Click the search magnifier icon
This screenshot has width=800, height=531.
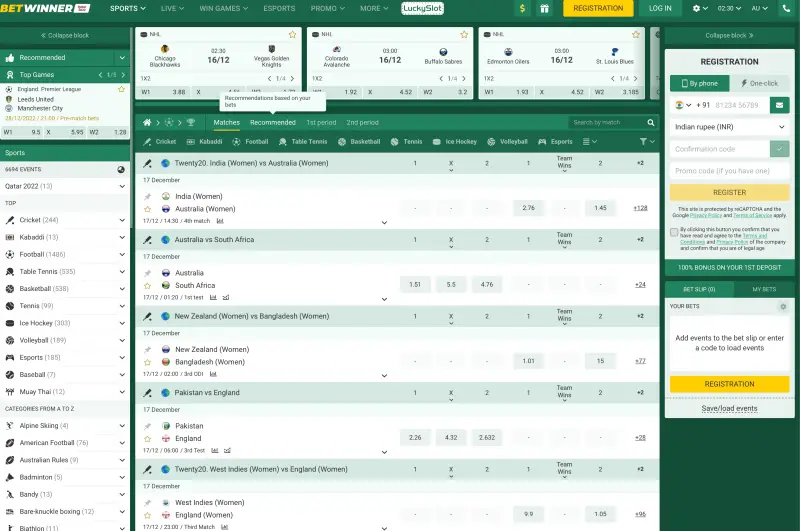(651, 122)
